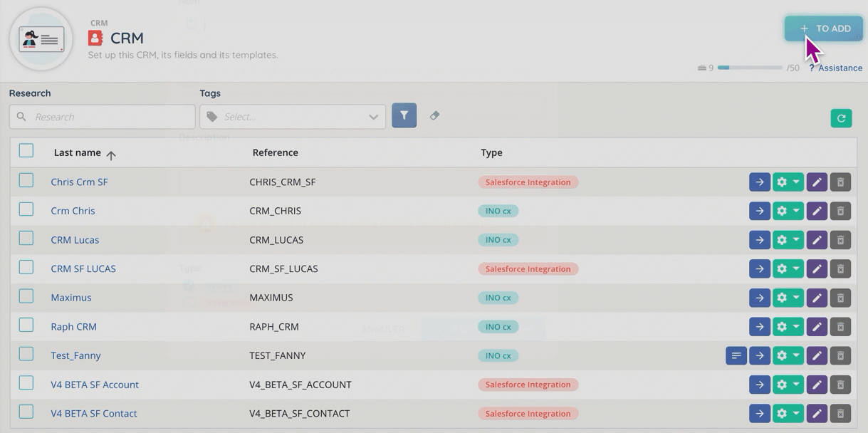Check the box for Raph CRM

click(x=26, y=325)
